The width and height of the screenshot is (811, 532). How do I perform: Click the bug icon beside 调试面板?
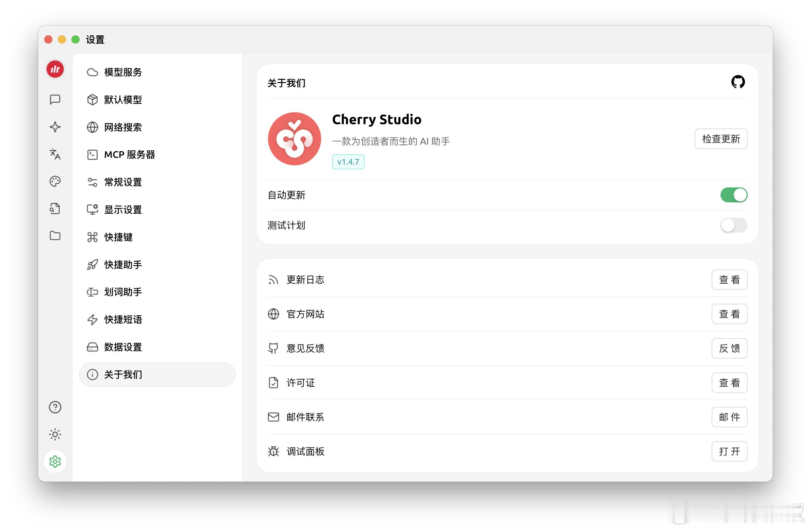coord(273,452)
